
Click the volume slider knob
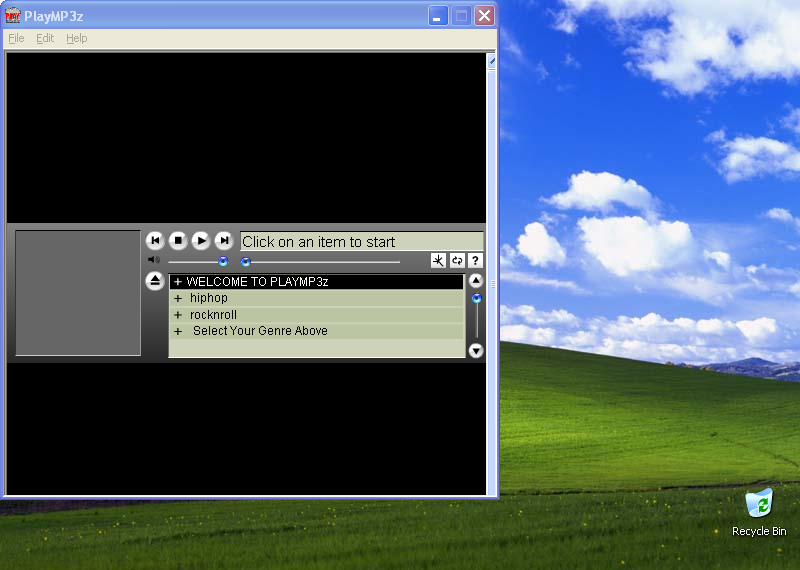click(223, 261)
